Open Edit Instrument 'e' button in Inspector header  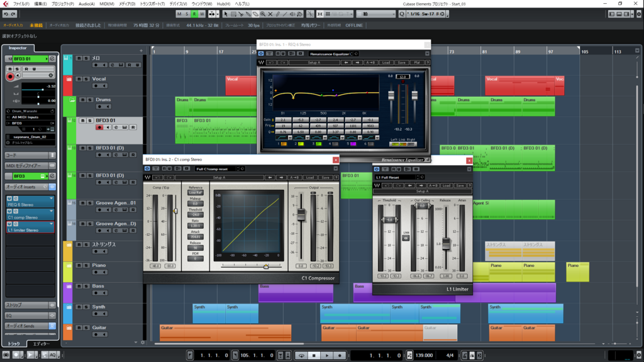[52, 58]
